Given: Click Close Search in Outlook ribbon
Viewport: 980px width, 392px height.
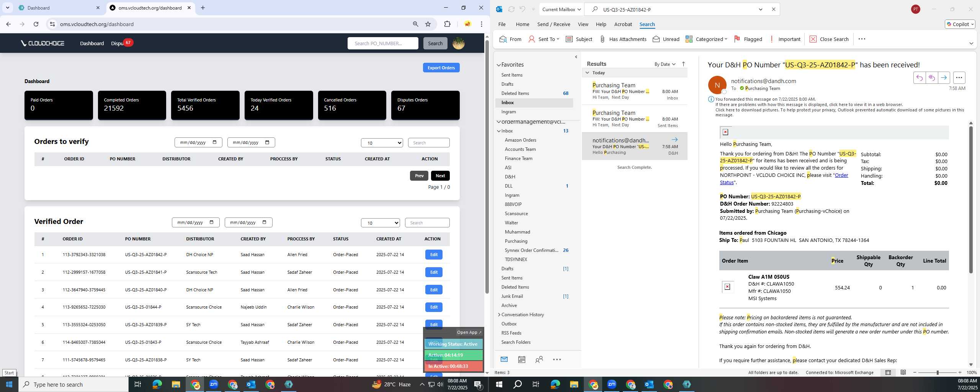Looking at the screenshot, I should (829, 39).
